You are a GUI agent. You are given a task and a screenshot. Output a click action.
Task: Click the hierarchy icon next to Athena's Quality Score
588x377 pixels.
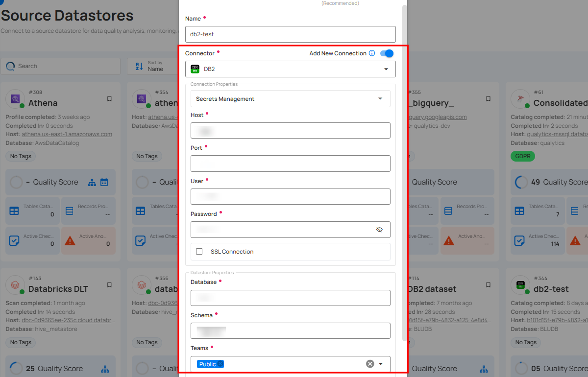92,182
